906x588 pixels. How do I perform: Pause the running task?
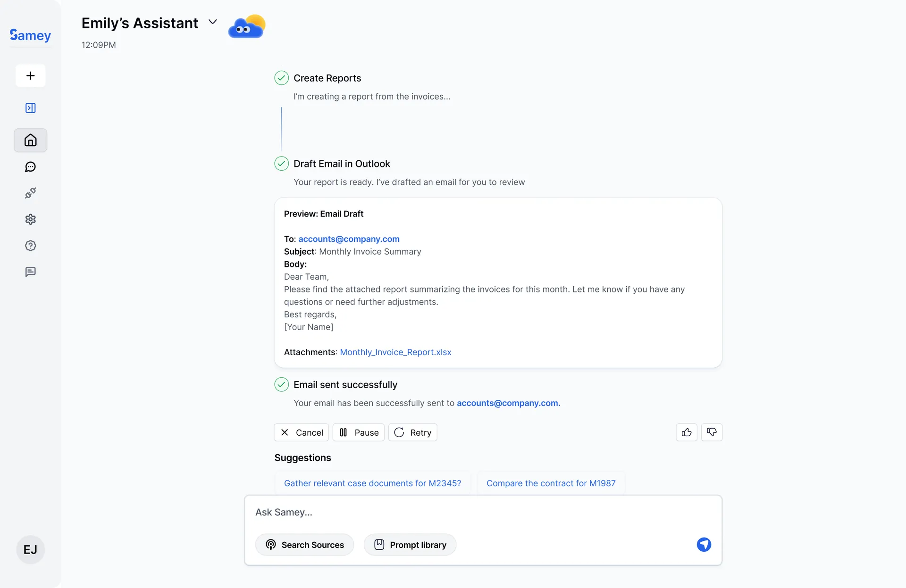point(359,432)
